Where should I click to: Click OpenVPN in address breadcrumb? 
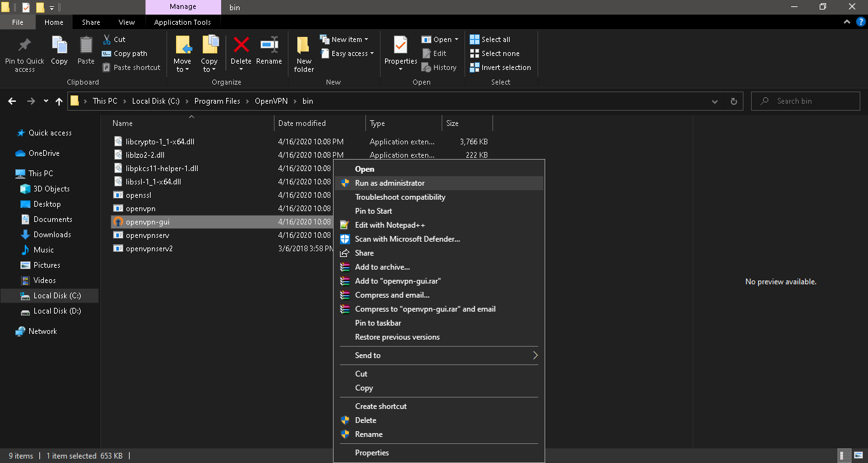[272, 101]
